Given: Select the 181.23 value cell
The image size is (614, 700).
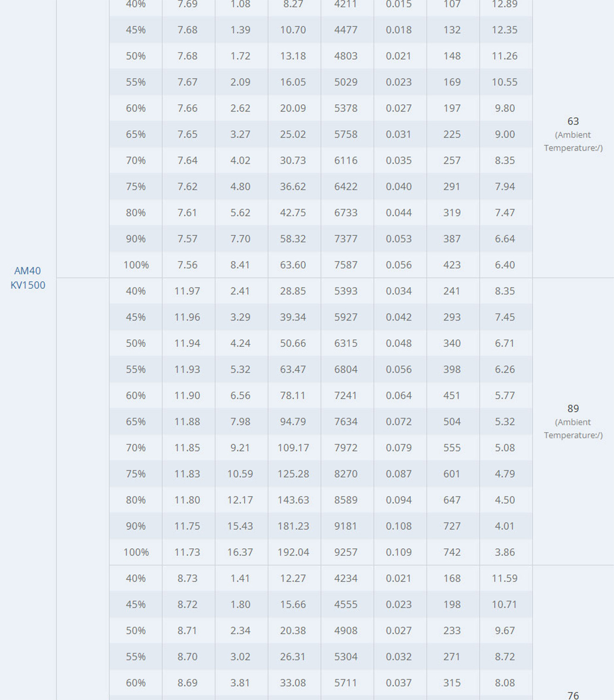Looking at the screenshot, I should click(x=293, y=526).
